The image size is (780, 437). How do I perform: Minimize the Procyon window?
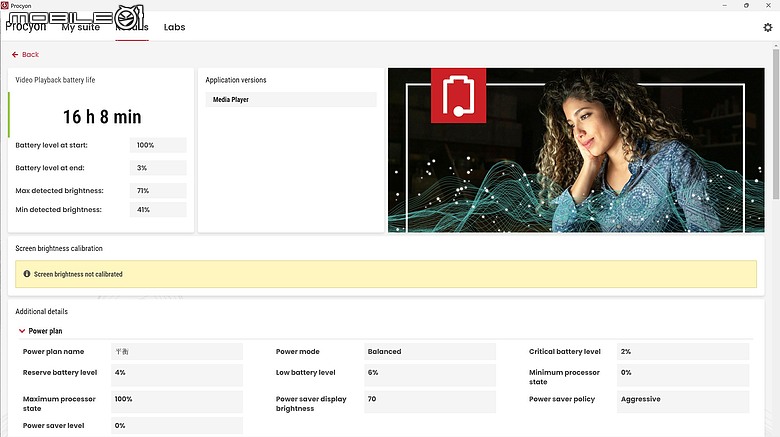pos(725,5)
